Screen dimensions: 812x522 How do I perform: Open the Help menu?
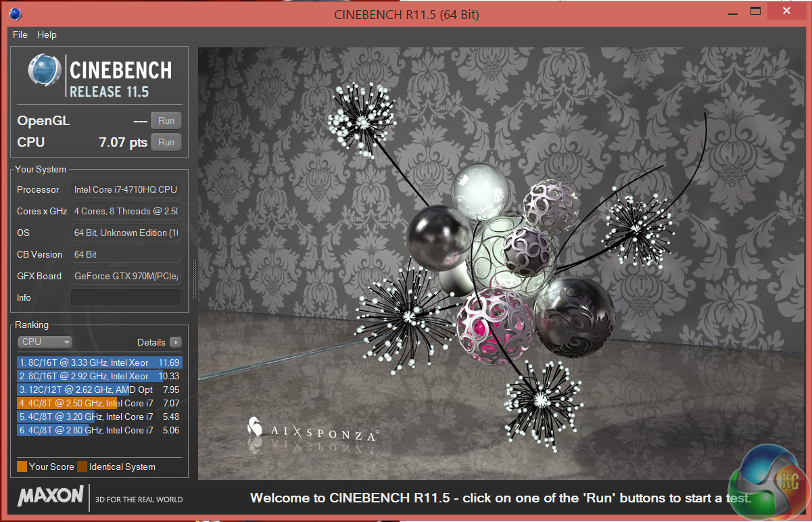click(x=47, y=34)
